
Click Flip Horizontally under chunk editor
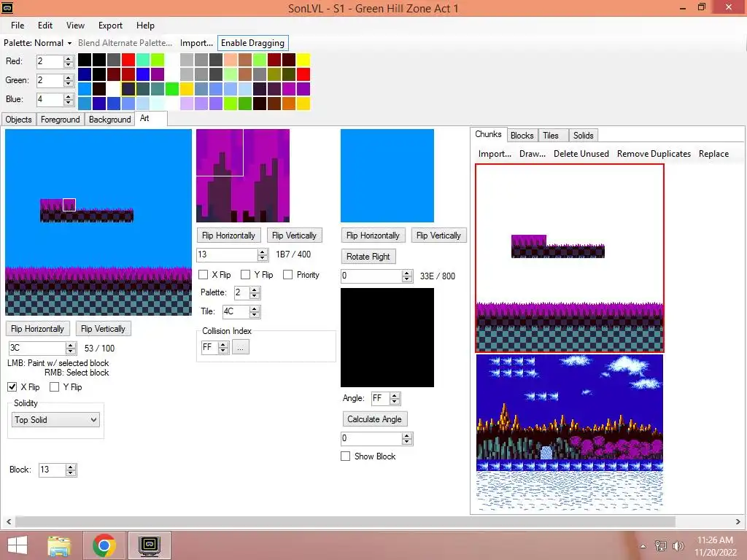point(37,329)
